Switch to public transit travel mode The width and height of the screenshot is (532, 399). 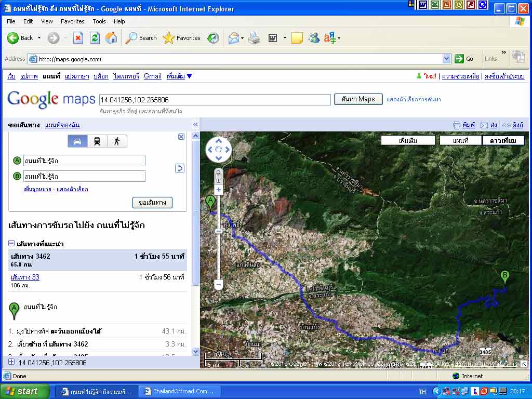(x=97, y=141)
